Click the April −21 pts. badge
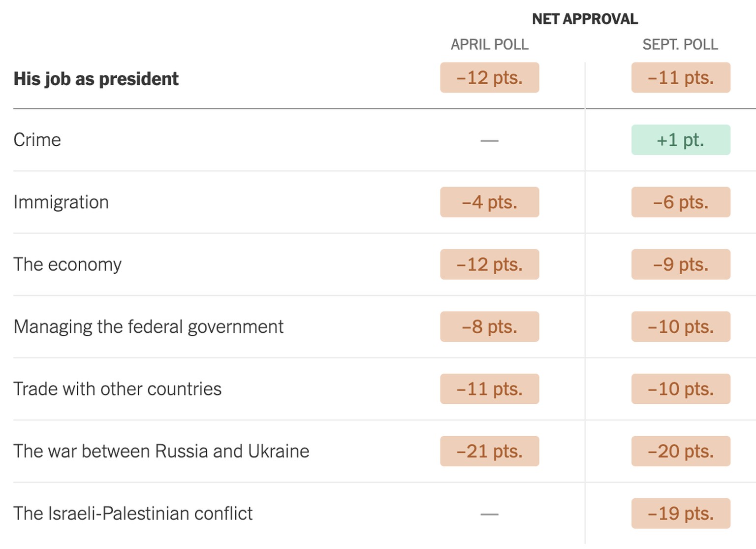 [490, 452]
